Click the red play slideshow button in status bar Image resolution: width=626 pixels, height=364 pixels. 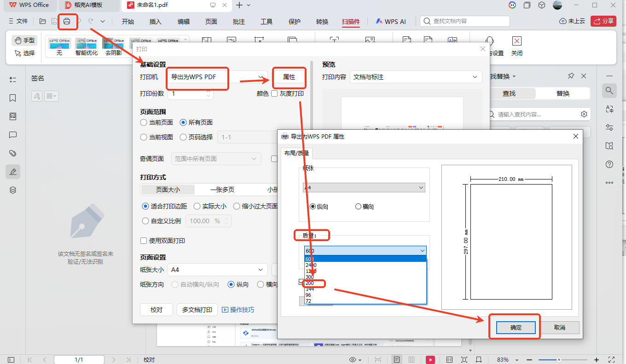pos(430,359)
